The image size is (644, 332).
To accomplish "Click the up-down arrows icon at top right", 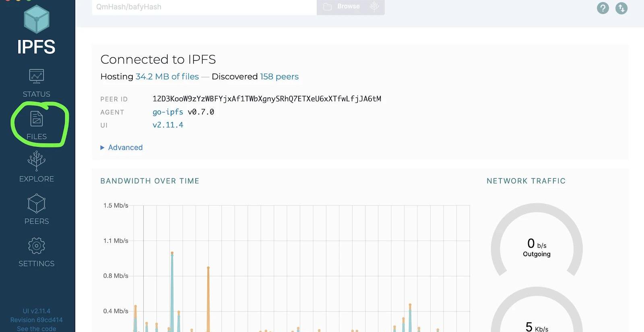I will click(621, 8).
